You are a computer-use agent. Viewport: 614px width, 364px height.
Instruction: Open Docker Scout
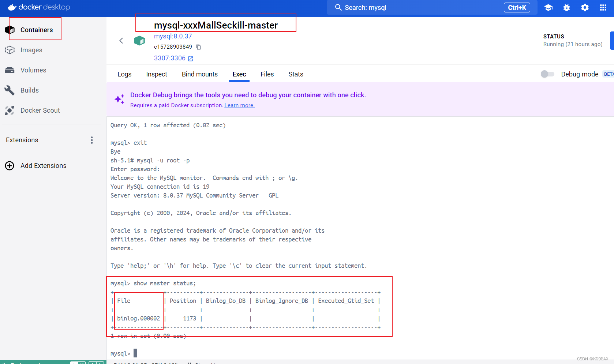click(x=40, y=110)
